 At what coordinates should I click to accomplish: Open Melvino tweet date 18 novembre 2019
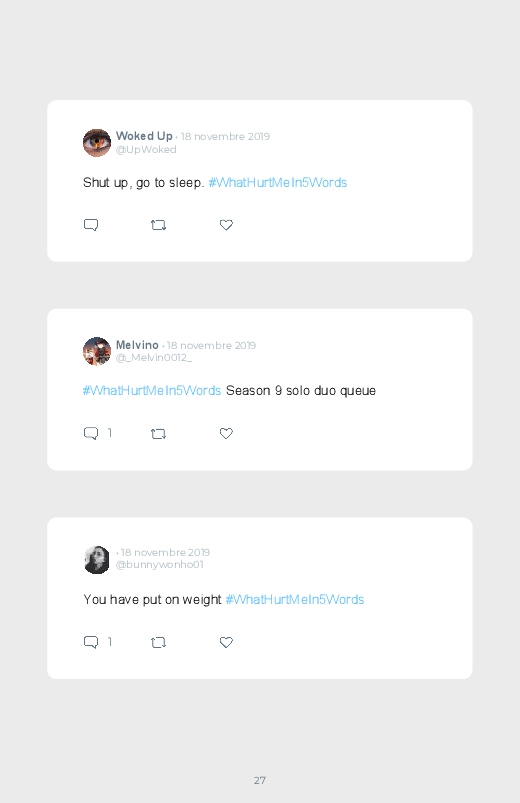click(x=211, y=346)
